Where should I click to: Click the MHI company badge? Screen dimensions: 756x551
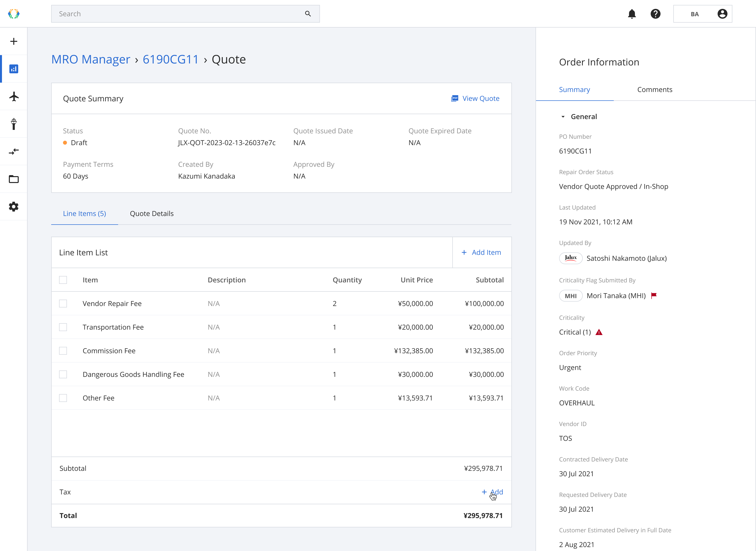coord(571,296)
